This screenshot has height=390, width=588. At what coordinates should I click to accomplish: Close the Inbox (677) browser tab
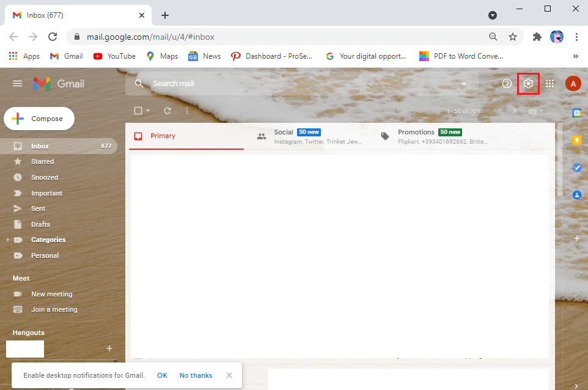(141, 15)
